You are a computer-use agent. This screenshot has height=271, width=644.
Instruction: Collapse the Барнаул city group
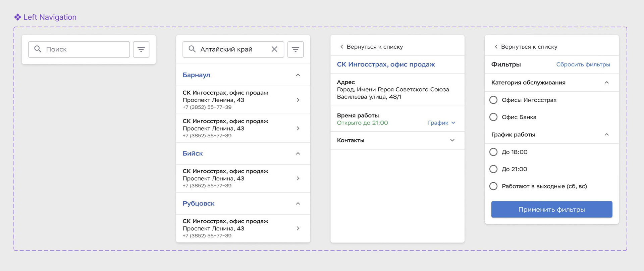(x=298, y=75)
